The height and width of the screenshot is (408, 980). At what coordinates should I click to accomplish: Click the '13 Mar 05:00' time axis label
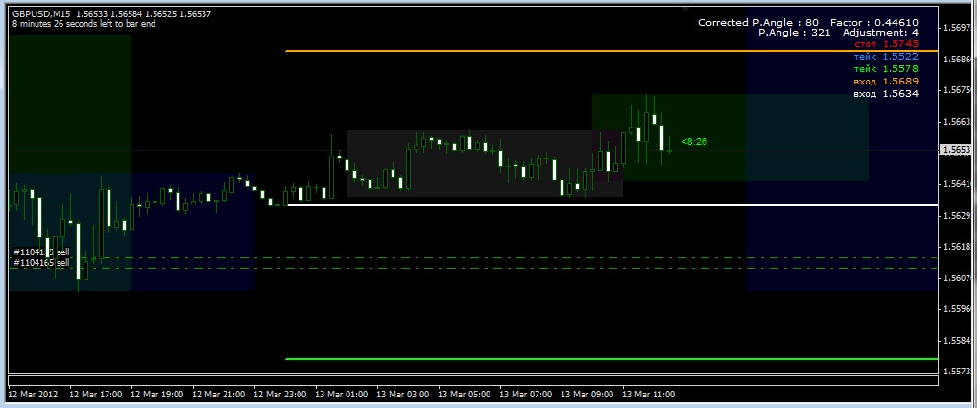click(465, 395)
